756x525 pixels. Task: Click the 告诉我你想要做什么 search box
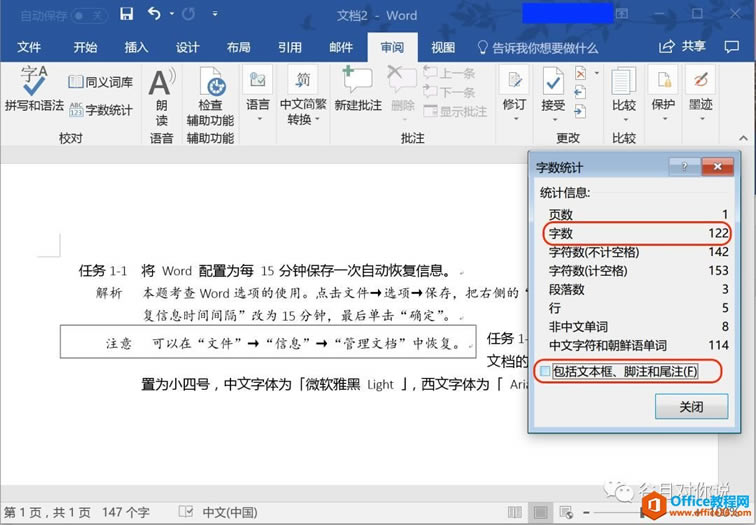(538, 48)
